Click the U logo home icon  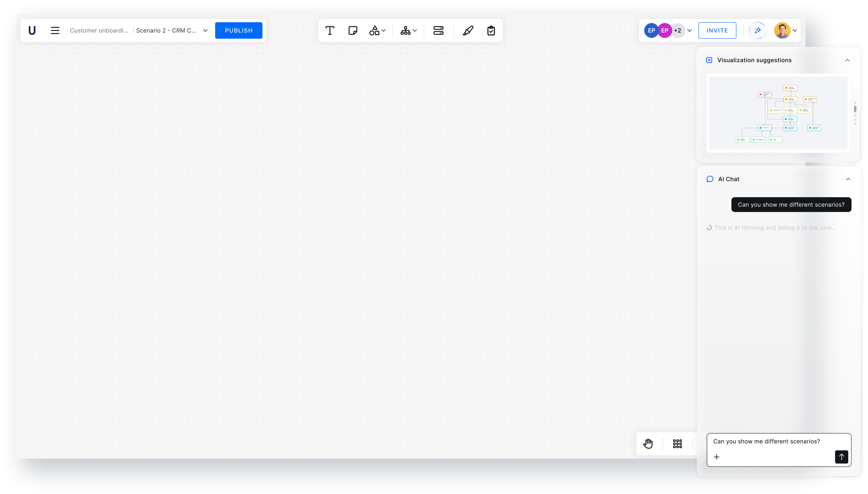coord(32,31)
